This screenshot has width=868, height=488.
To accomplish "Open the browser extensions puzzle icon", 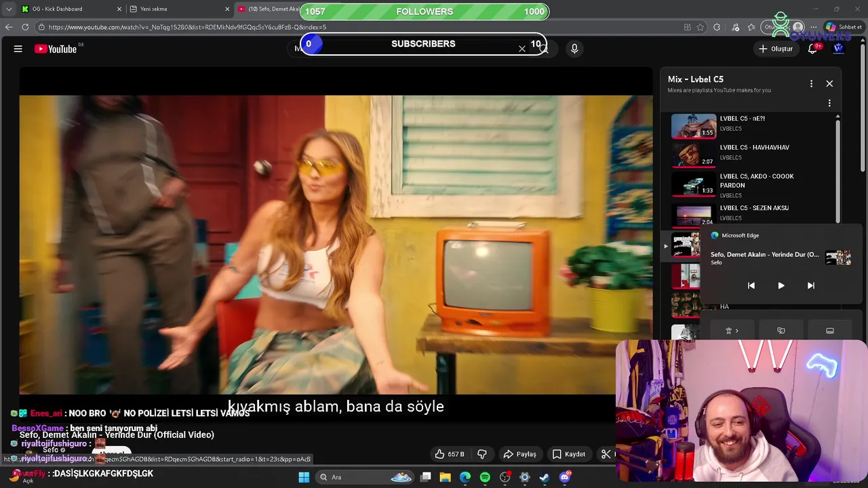I will click(717, 27).
